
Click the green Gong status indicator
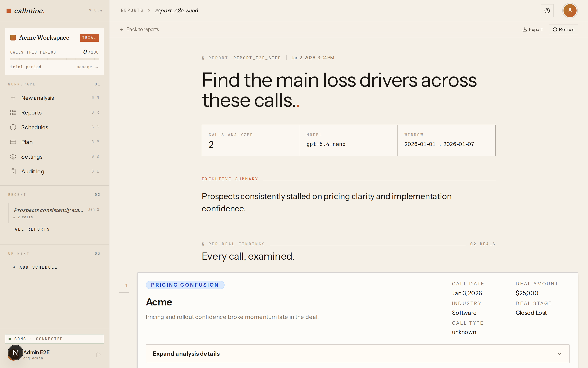[10, 339]
